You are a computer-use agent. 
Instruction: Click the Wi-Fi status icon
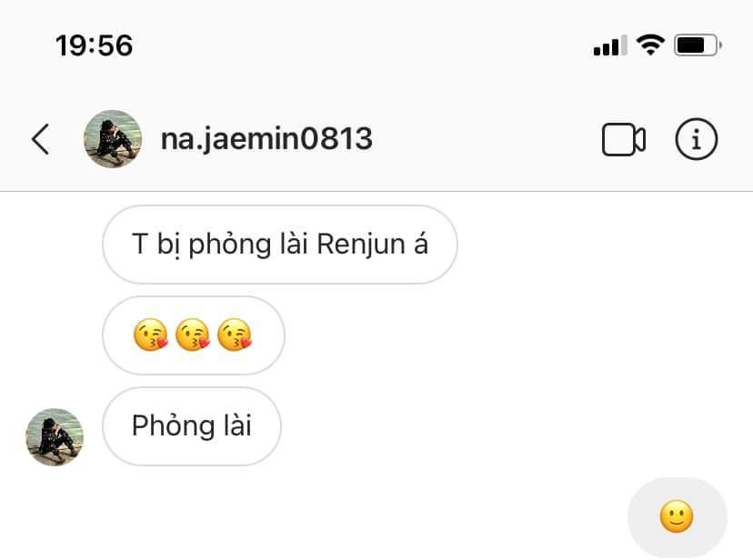[x=650, y=45]
